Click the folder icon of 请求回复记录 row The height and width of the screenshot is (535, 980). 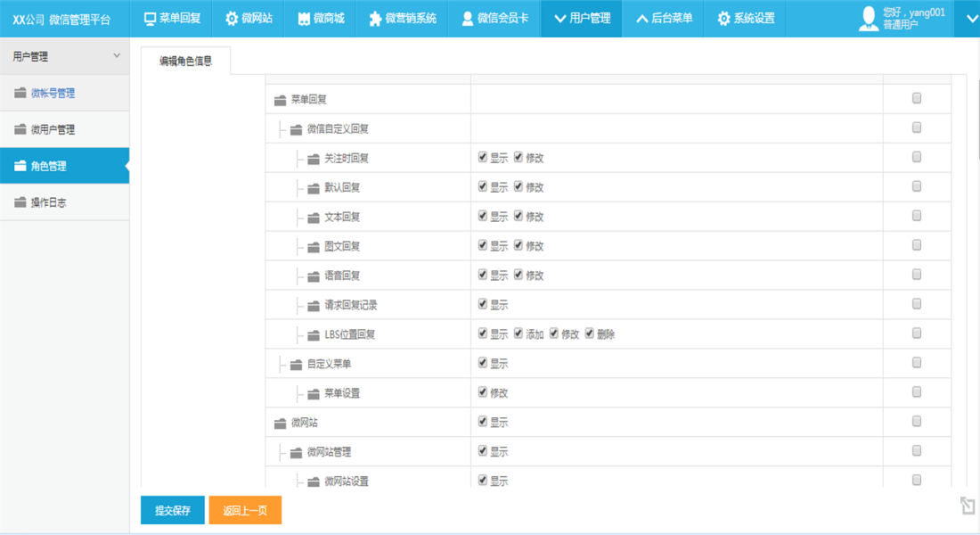[314, 306]
